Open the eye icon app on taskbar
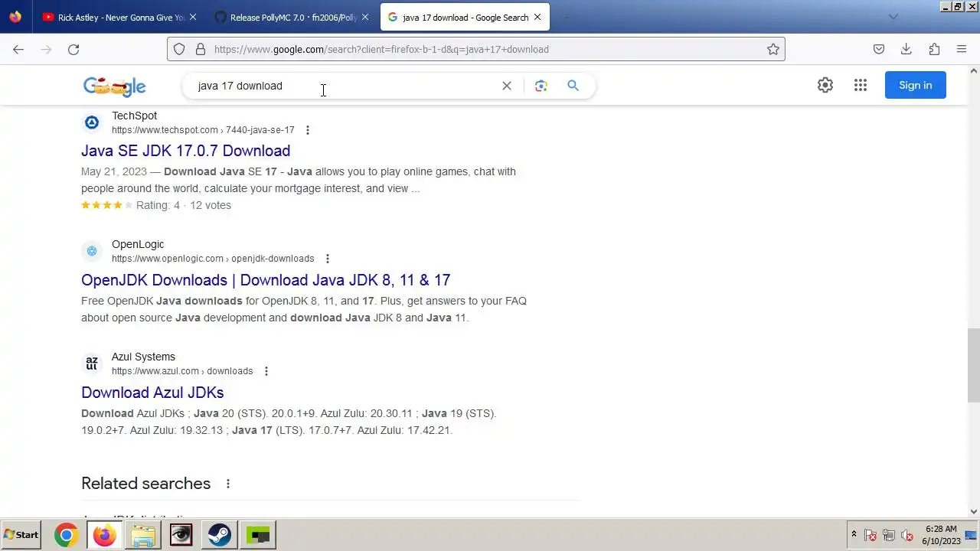 tap(181, 535)
